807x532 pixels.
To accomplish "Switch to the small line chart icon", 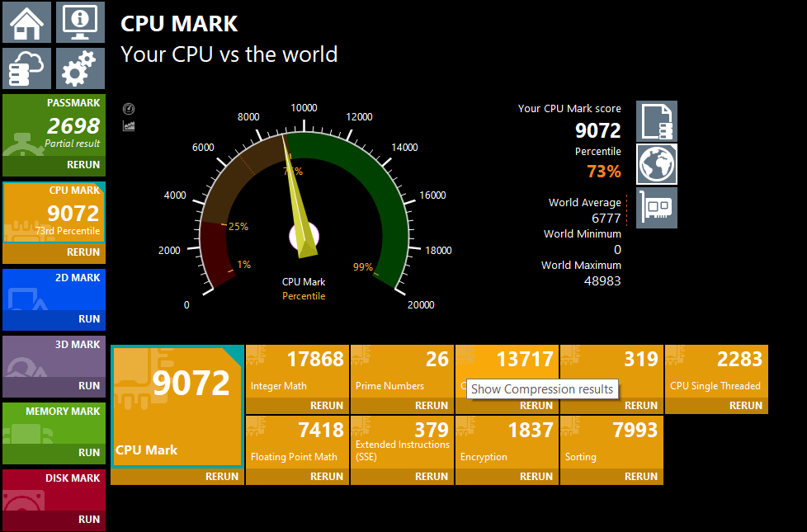I will 129,125.
